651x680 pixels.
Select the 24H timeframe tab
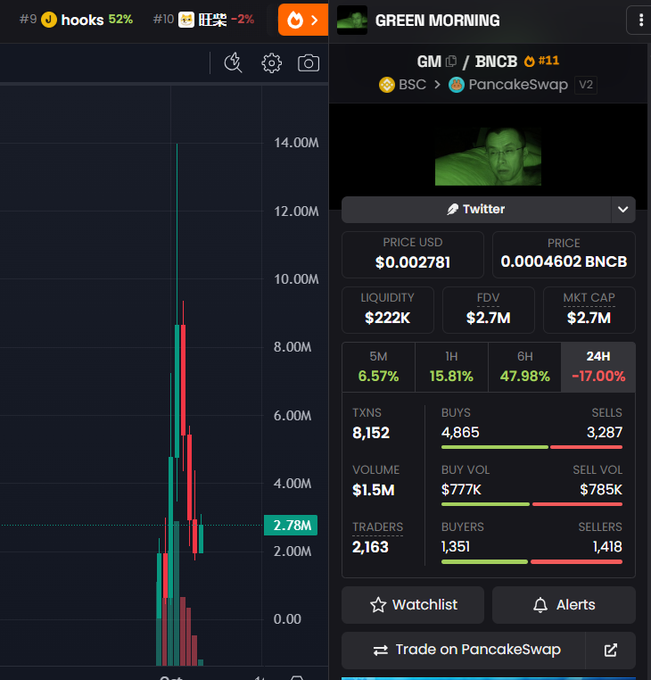tap(599, 367)
